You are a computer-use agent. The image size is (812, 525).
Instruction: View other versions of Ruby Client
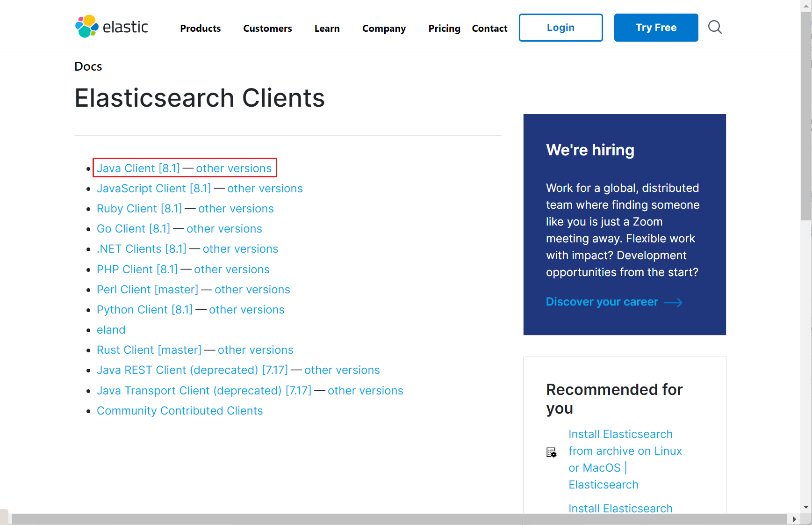(236, 209)
